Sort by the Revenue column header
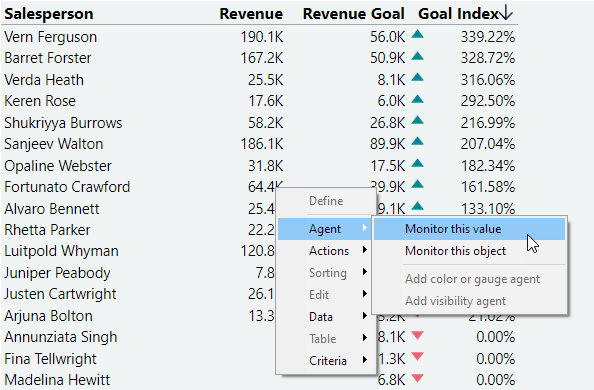This screenshot has width=594, height=390. click(x=251, y=14)
